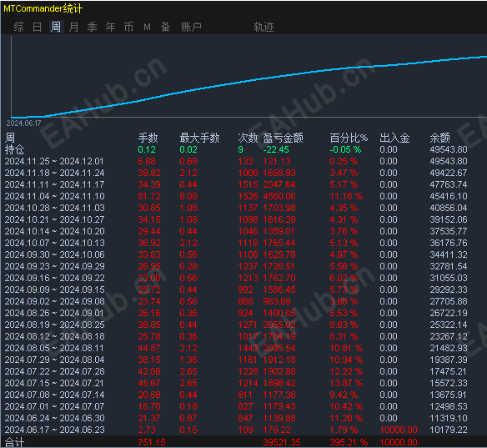
Task: Click the 余额 balance column header
Action: [x=439, y=138]
